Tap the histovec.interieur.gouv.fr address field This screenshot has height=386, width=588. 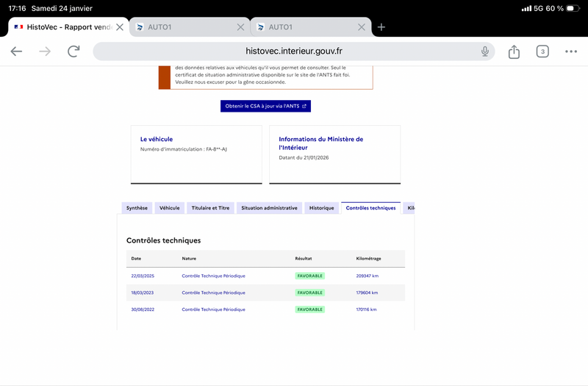point(294,51)
